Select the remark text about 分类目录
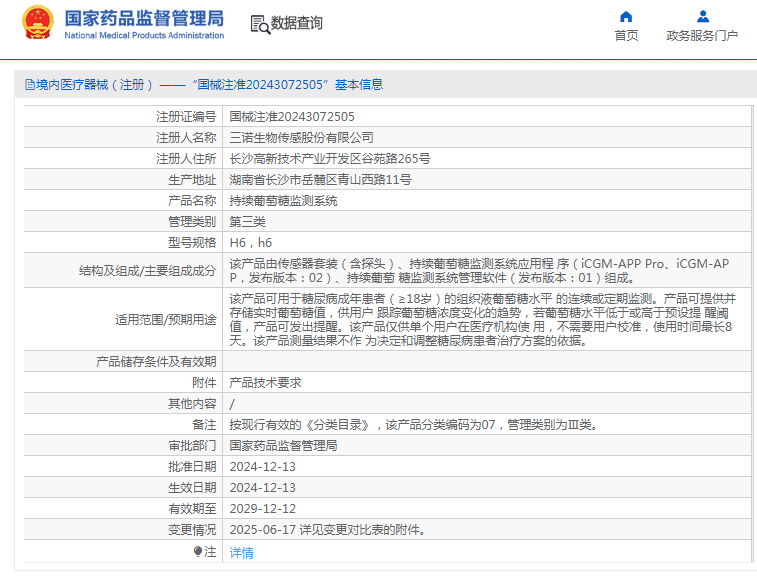 click(x=414, y=425)
